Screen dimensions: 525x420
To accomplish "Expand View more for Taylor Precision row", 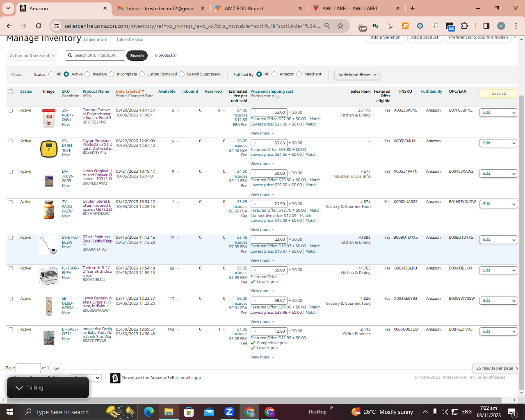I will pos(262,164).
